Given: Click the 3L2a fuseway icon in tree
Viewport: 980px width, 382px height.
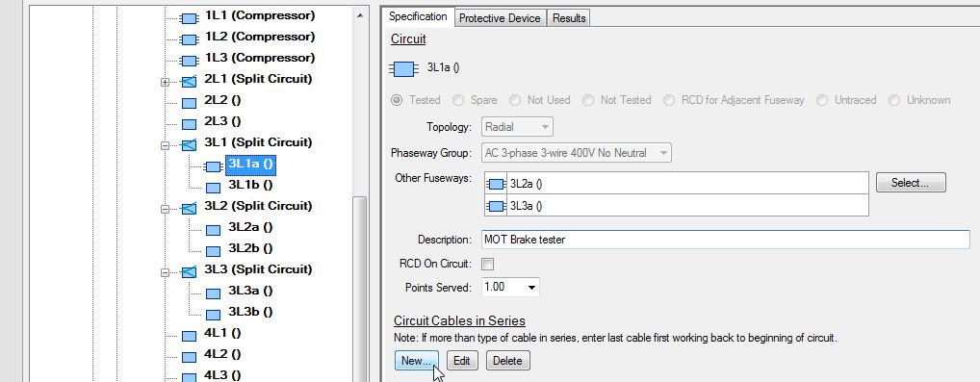Looking at the screenshot, I should (x=213, y=231).
